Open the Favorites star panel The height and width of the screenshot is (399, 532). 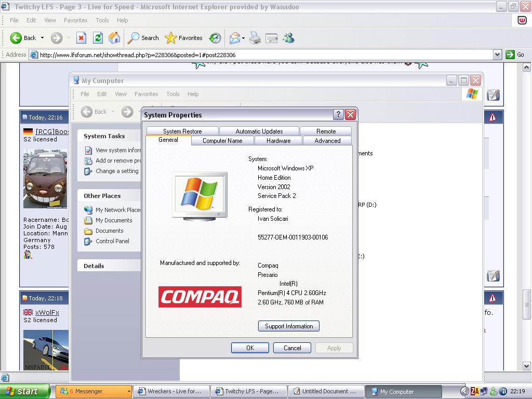coord(183,38)
